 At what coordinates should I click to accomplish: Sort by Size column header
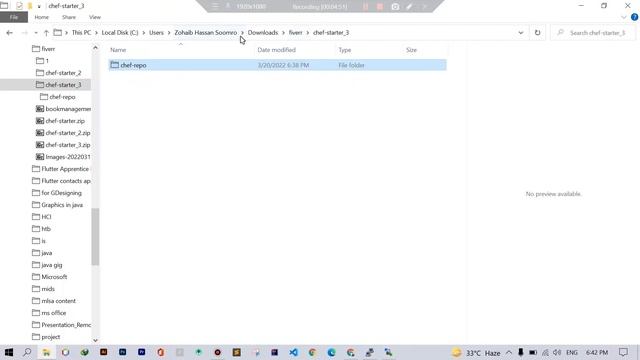(411, 50)
